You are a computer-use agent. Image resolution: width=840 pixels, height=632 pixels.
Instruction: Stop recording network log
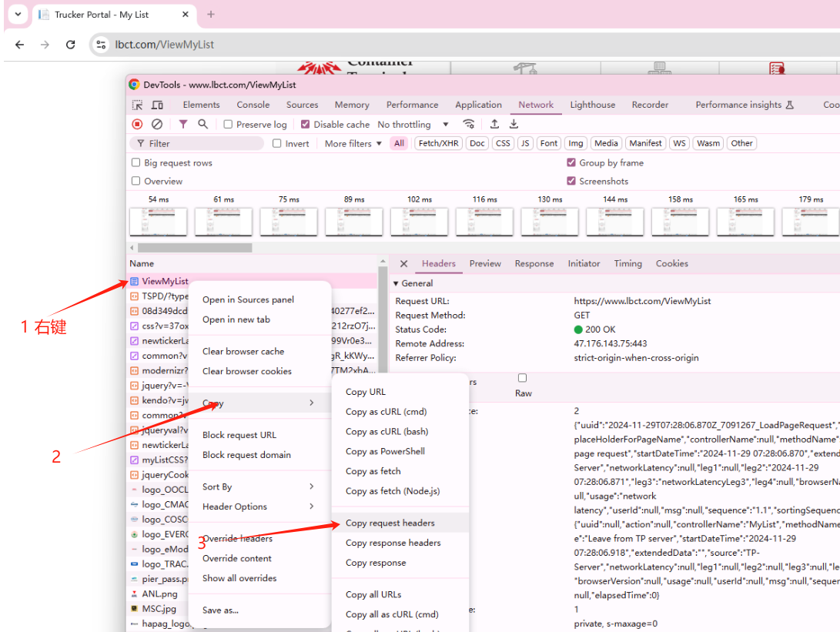[138, 124]
